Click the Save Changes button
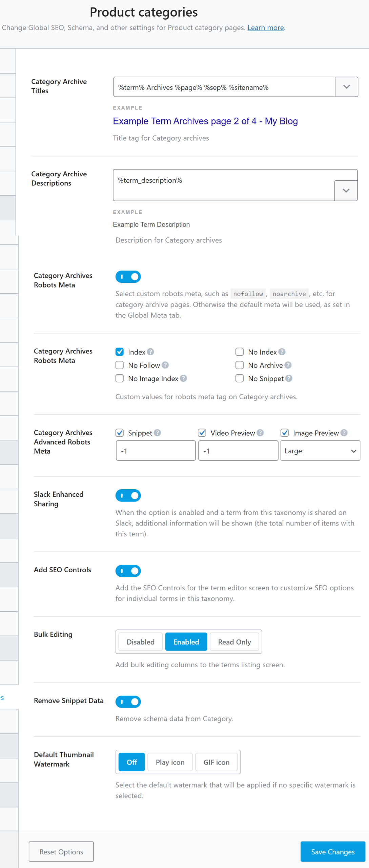This screenshot has height=868, width=369. [333, 852]
